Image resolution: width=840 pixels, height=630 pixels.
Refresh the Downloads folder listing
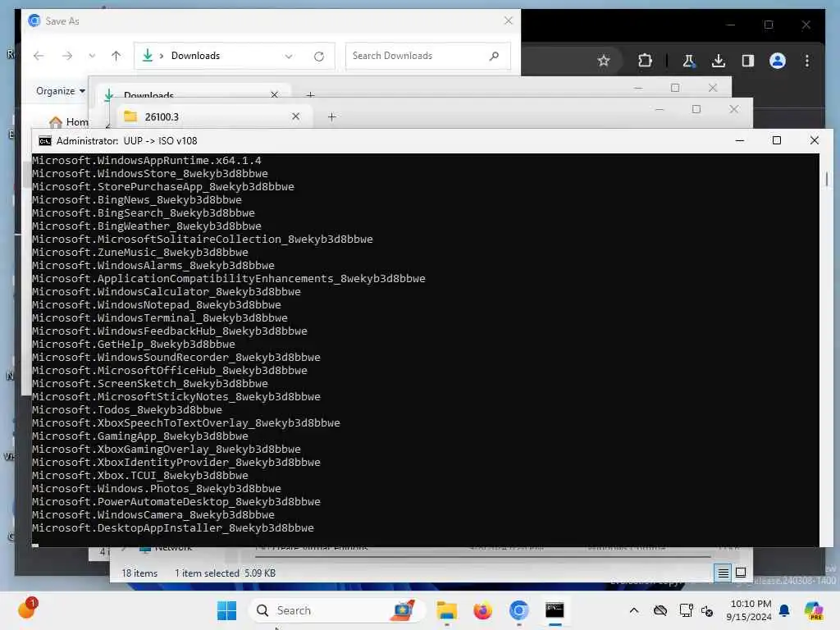click(x=319, y=57)
